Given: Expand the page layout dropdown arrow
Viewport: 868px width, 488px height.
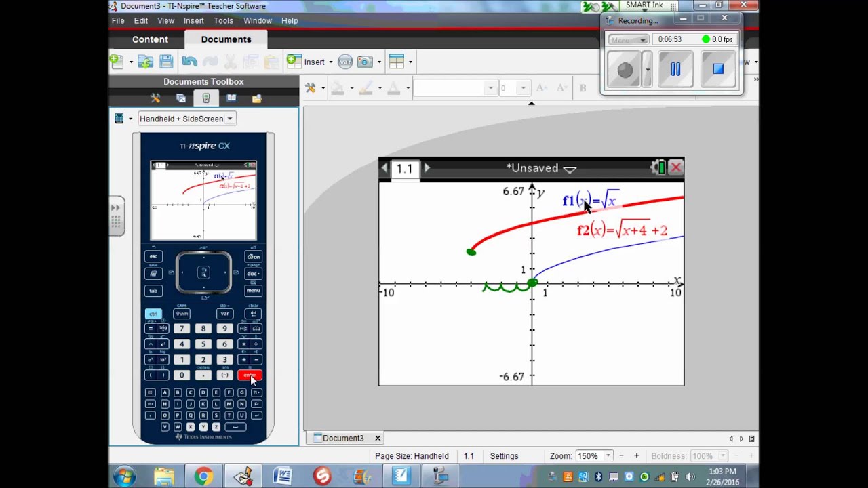Looking at the screenshot, I should [x=410, y=62].
